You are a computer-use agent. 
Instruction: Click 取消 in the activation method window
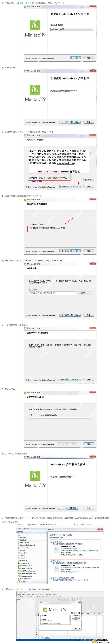(89, 251)
